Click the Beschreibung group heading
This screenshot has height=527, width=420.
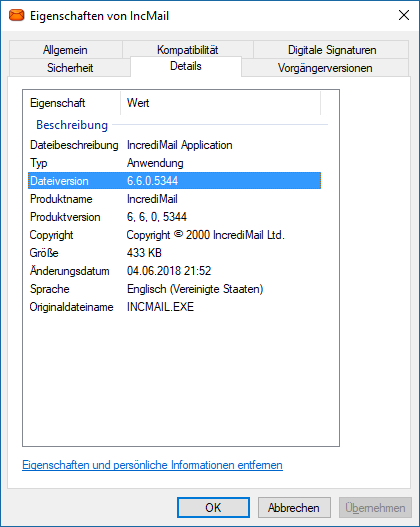pyautogui.click(x=72, y=125)
